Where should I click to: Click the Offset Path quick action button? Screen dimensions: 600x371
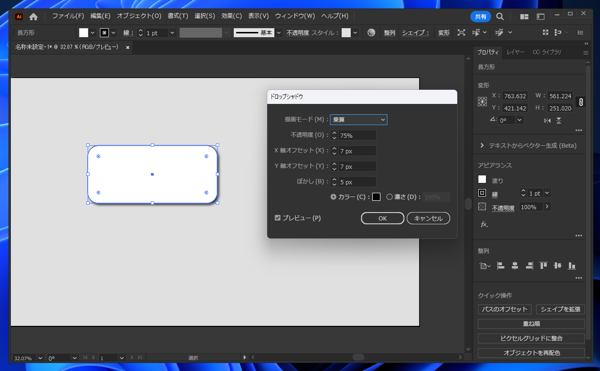[x=504, y=309]
